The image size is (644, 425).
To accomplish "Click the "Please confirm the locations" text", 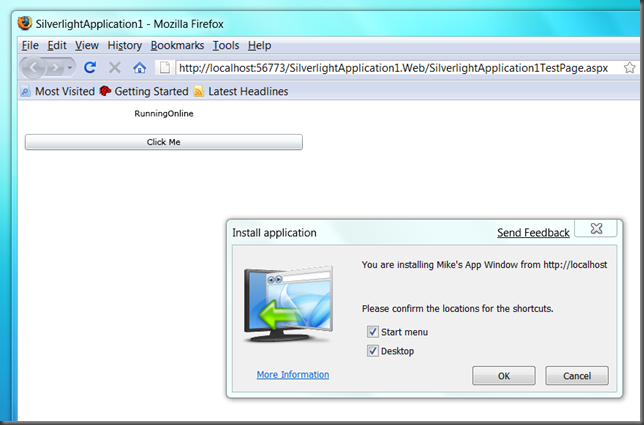I will pos(458,309).
